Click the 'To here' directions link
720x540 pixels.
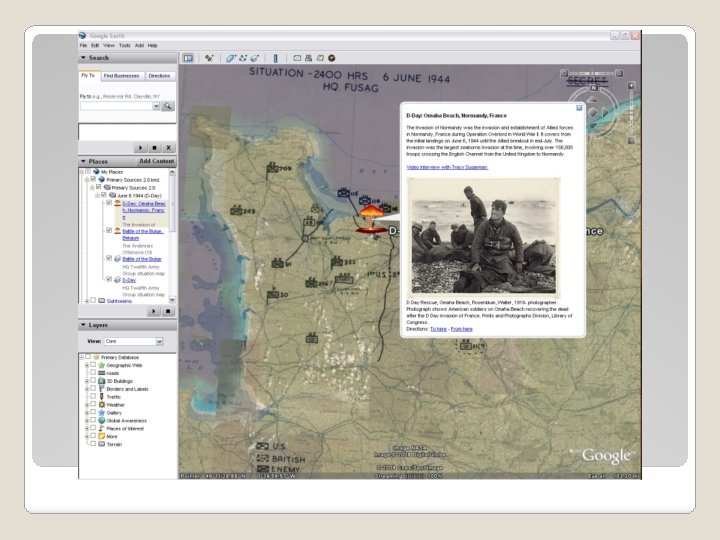[438, 329]
